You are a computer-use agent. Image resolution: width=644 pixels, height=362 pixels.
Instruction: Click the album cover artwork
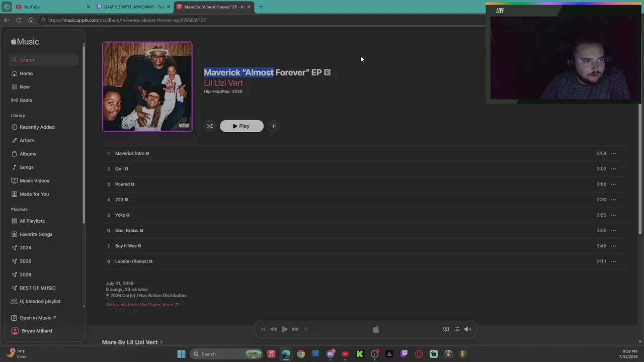click(x=147, y=86)
